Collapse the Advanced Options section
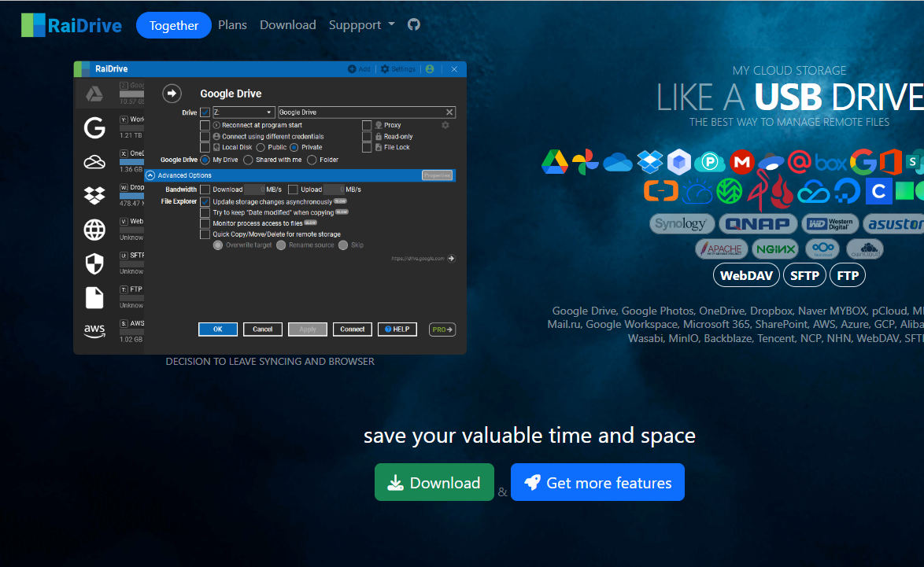924x567 pixels. pyautogui.click(x=150, y=175)
